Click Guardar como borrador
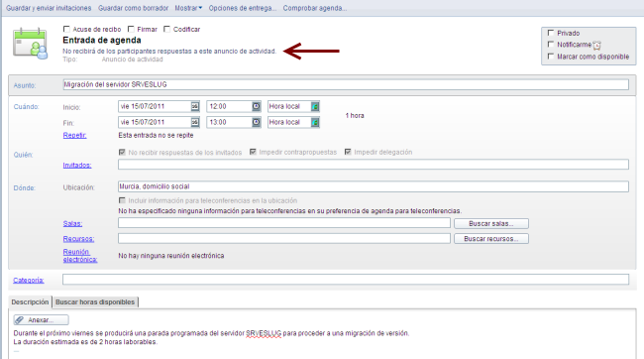The height and width of the screenshot is (359, 644). 133,8
